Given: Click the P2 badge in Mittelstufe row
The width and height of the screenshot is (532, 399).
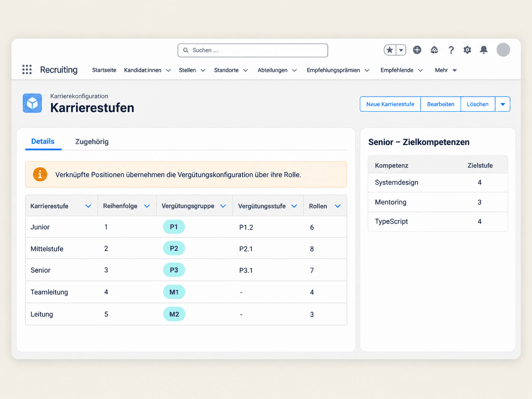Looking at the screenshot, I should pos(174,249).
